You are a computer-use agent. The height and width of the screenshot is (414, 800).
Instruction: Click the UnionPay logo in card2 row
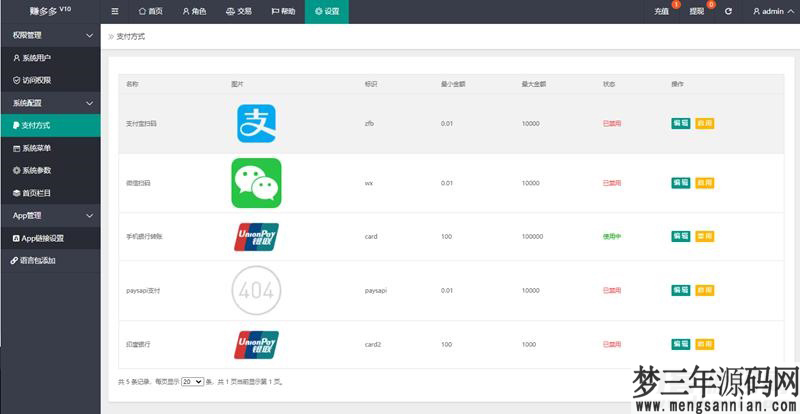256,345
